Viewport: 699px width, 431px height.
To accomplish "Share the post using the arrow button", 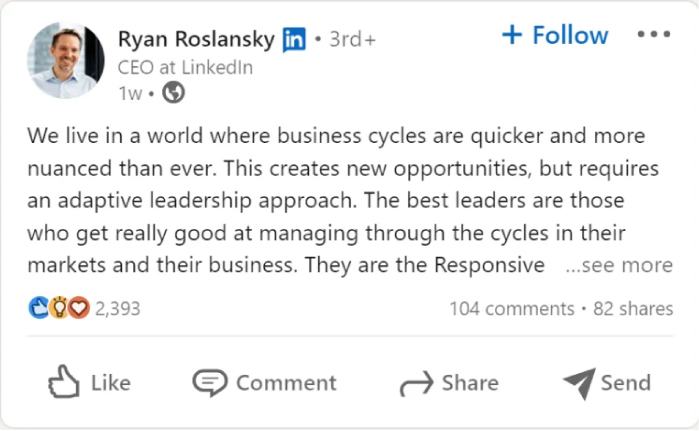I will [x=448, y=383].
